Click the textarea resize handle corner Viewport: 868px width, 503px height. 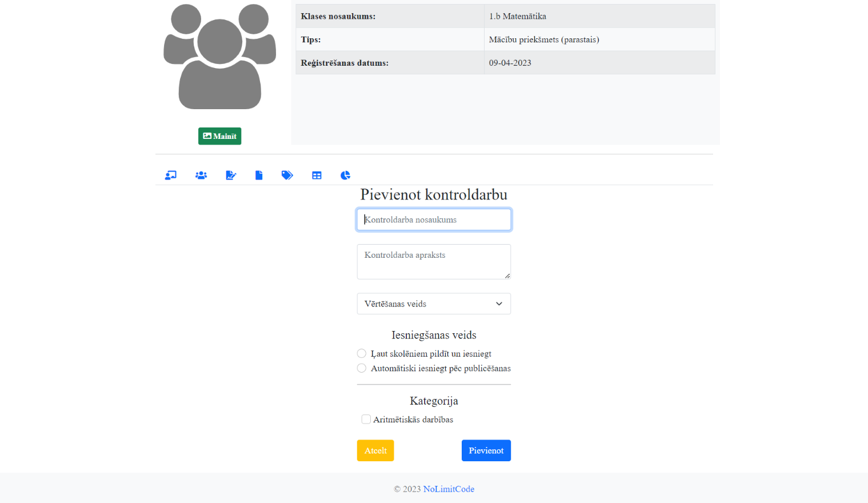(x=507, y=276)
